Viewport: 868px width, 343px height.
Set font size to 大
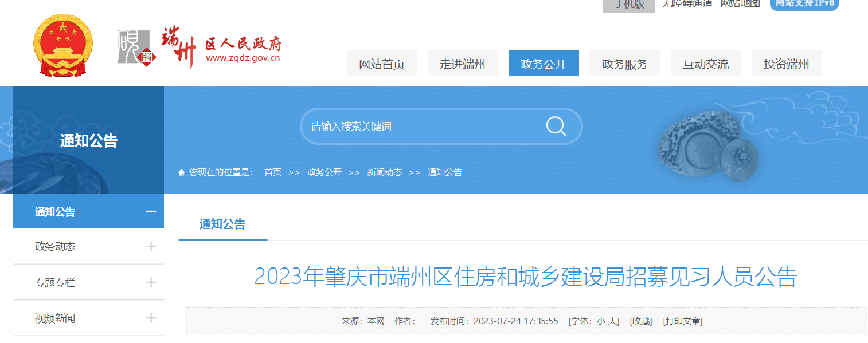(x=612, y=321)
